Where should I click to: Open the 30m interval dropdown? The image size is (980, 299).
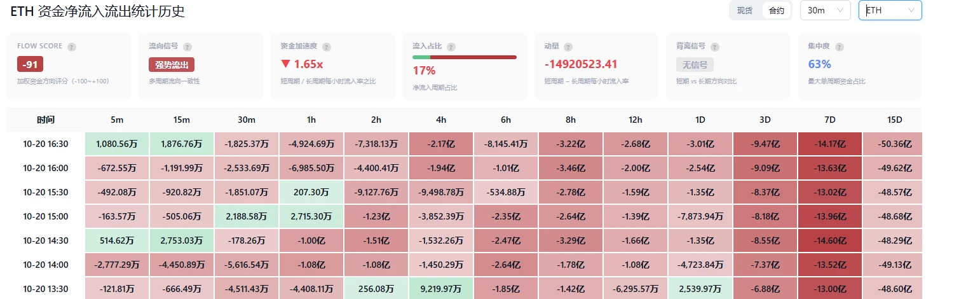click(825, 10)
